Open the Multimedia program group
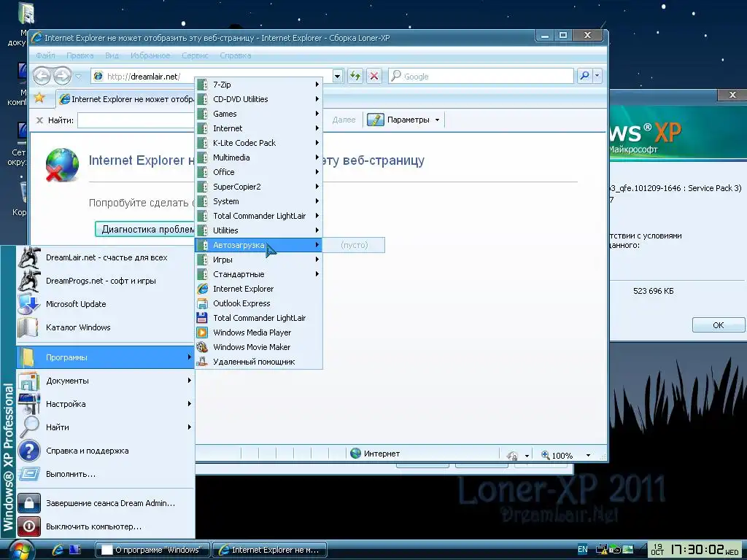Screen dimensions: 747x560 pos(259,157)
